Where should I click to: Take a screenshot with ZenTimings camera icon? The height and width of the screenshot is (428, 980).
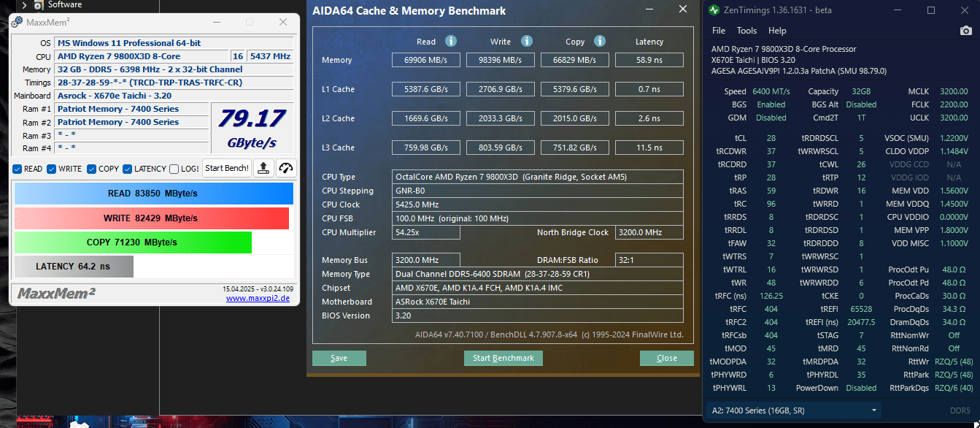966,31
